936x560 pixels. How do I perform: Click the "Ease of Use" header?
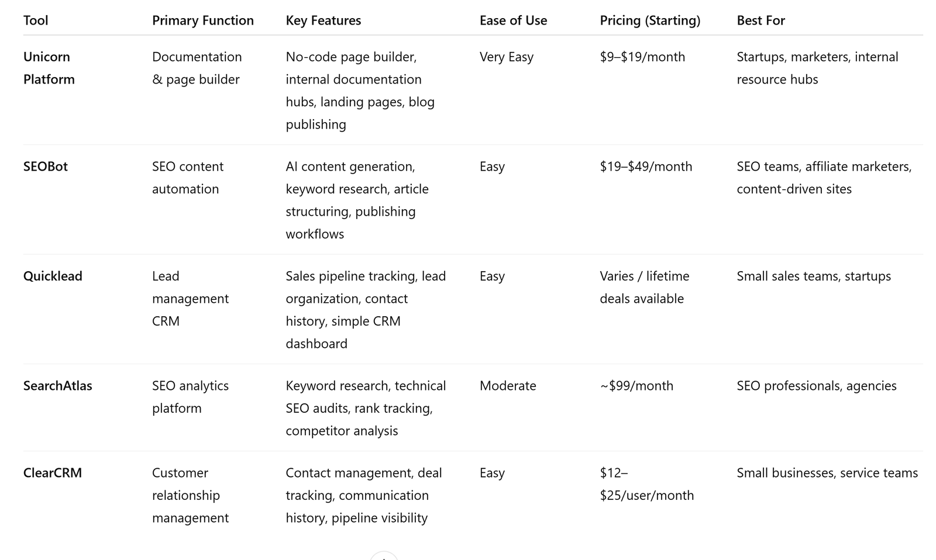513,20
